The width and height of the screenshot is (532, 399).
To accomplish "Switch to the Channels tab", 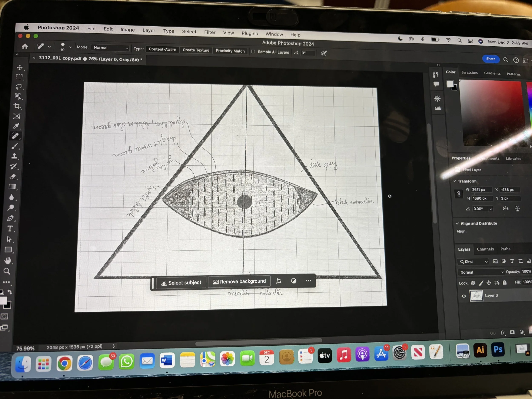I will click(x=485, y=249).
